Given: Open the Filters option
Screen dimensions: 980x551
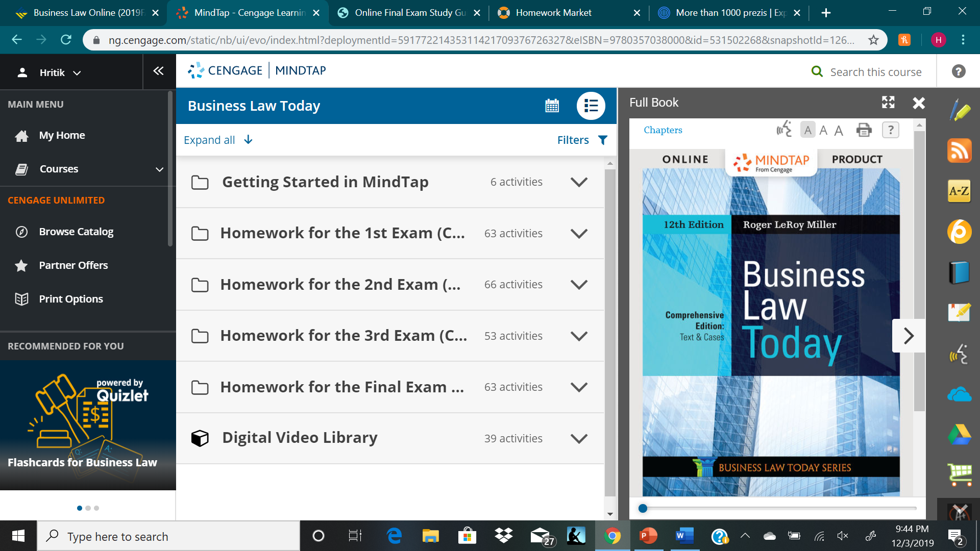Looking at the screenshot, I should pyautogui.click(x=582, y=140).
